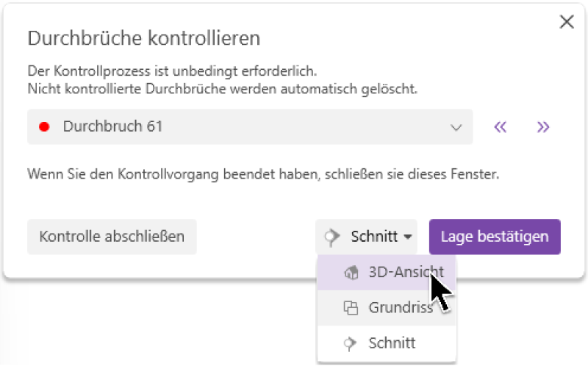This screenshot has height=366, width=588.
Task: Click the text about Nicht kontrollierte Durchbrüche
Action: pyautogui.click(x=222, y=90)
